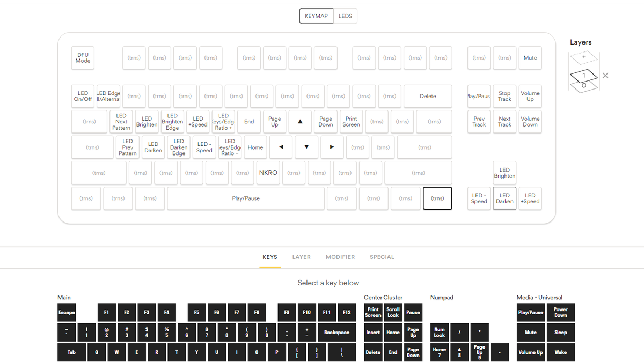Toggle the LED Edge On/Off Alternate key
644x362 pixels.
[108, 96]
